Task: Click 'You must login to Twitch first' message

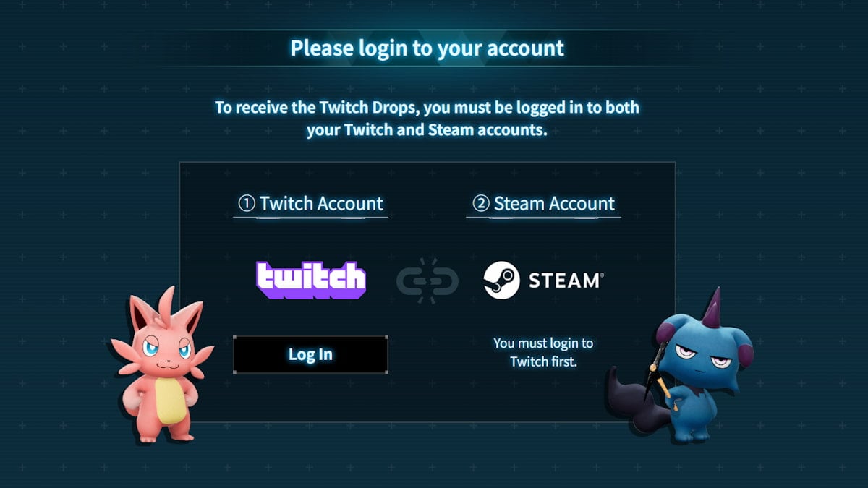Action: pyautogui.click(x=543, y=352)
